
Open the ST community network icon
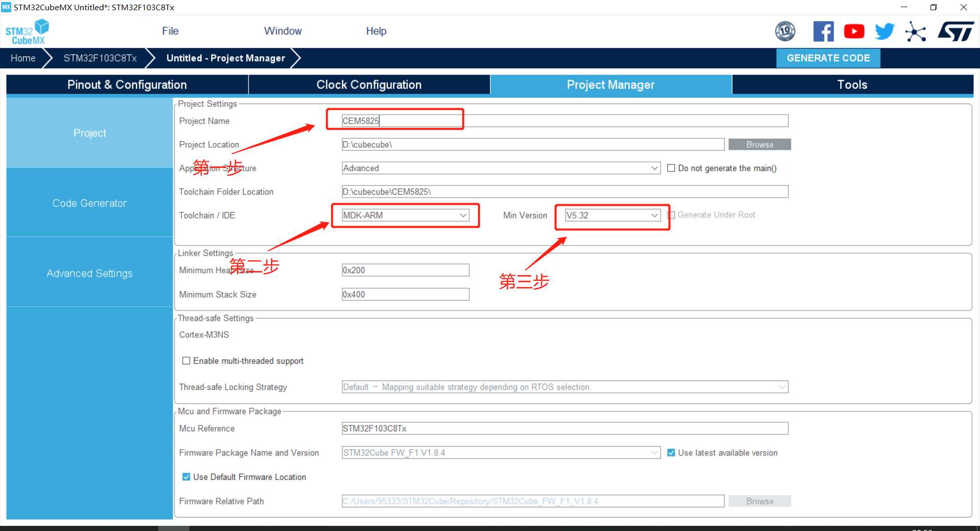point(915,32)
